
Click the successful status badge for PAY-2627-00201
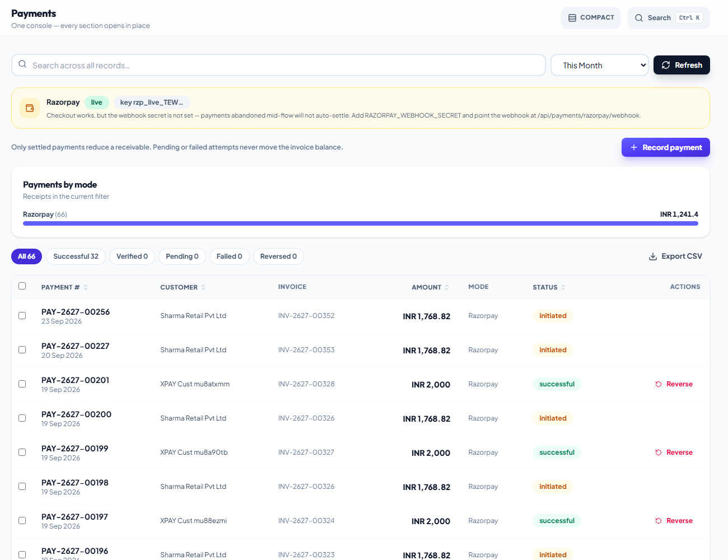coord(557,384)
